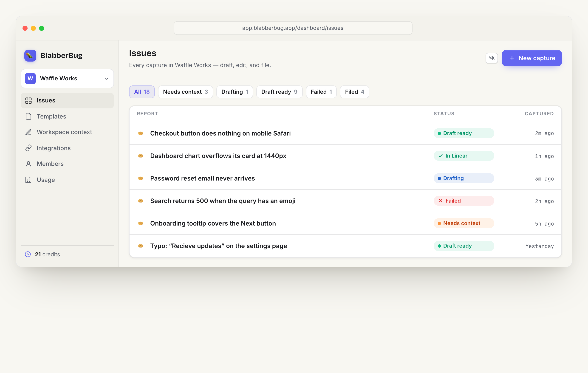Click the Templates file icon

click(28, 116)
